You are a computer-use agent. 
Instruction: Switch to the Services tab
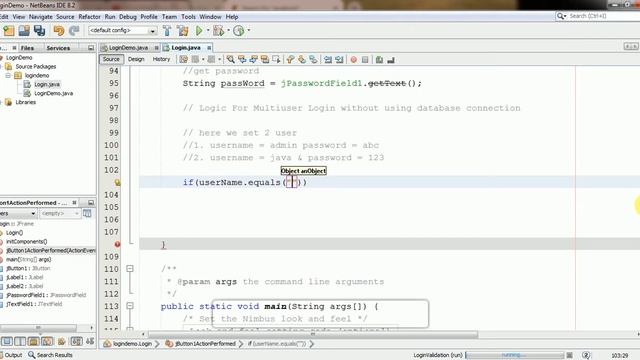point(58,48)
